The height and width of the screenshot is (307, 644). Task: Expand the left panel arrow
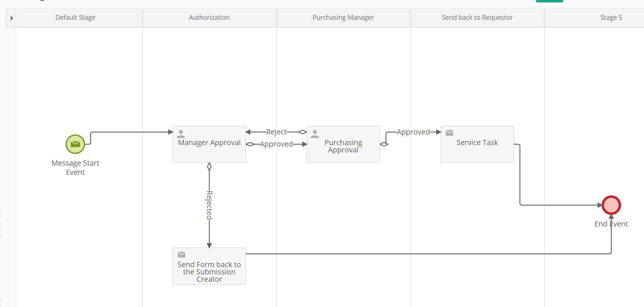pyautogui.click(x=12, y=18)
